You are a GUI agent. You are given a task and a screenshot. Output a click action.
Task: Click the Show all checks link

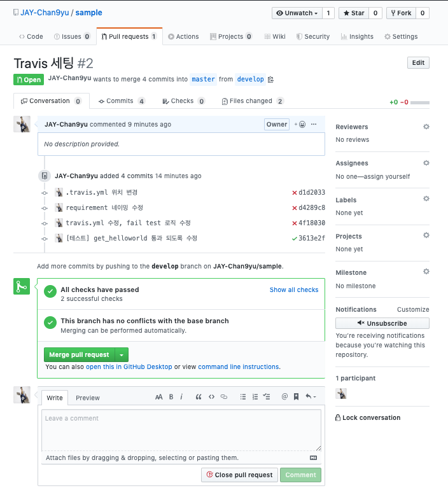tap(294, 289)
